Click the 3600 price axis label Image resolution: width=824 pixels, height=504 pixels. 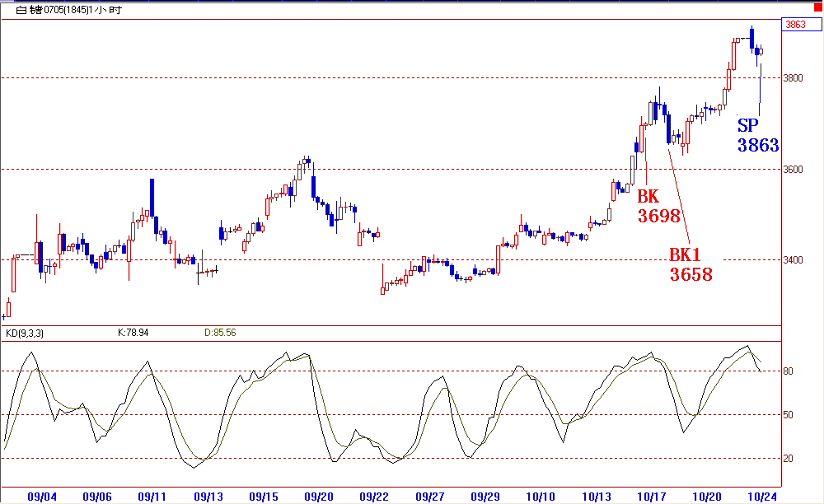tap(793, 170)
